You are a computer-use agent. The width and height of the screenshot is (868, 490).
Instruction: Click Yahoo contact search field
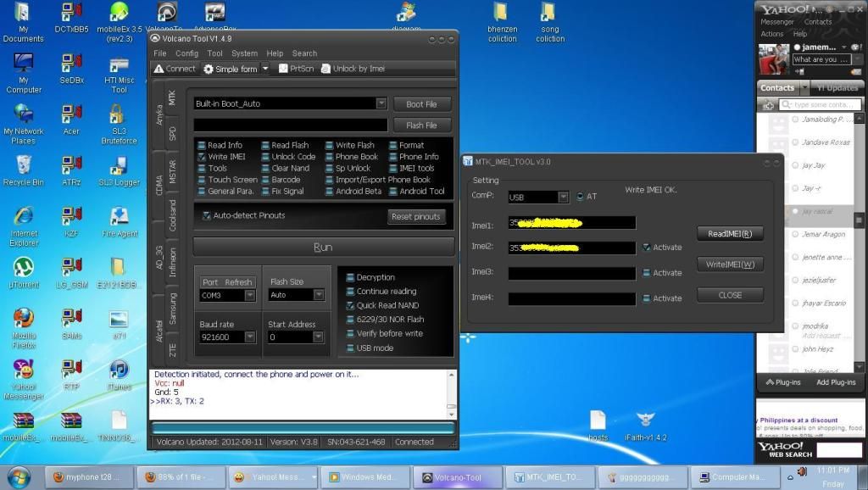(821, 104)
